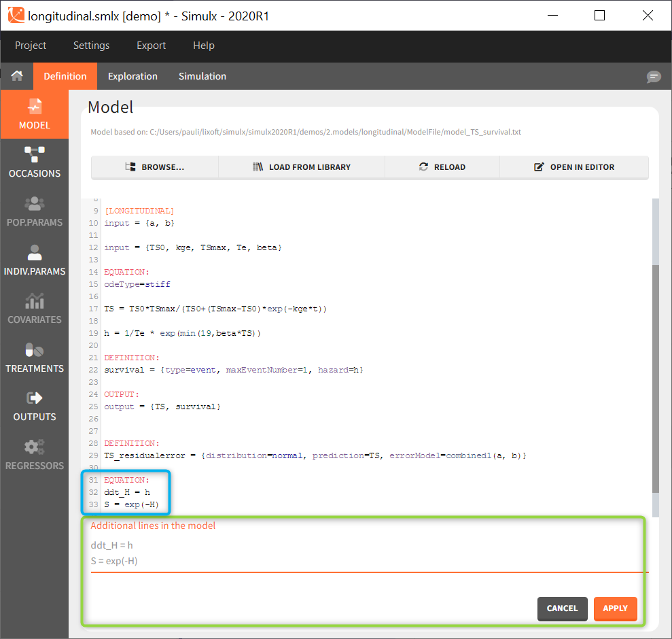Viewport: 672px width, 639px height.
Task: Select the Pop.Params sidebar icon
Action: click(x=34, y=211)
